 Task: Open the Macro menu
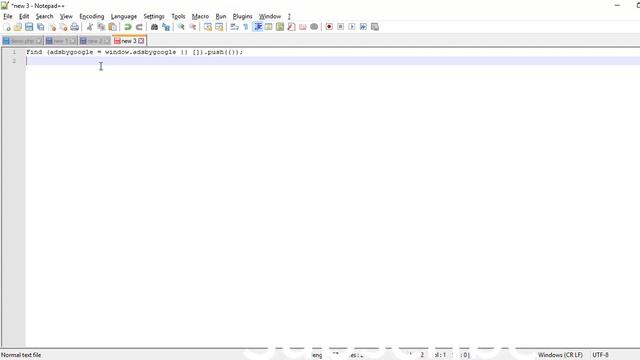200,16
